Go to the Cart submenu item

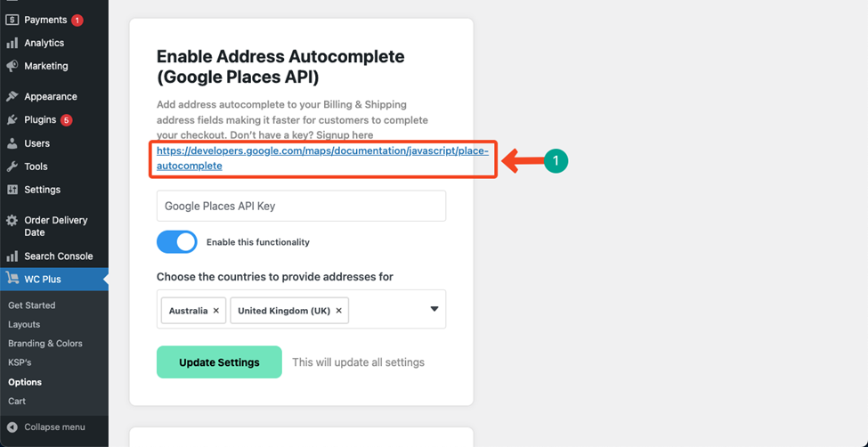[17, 401]
